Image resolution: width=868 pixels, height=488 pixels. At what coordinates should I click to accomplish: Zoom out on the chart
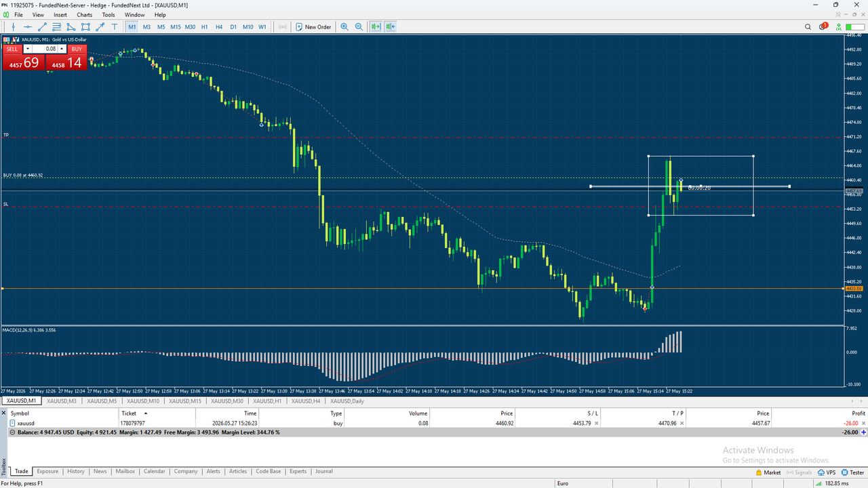coord(359,27)
